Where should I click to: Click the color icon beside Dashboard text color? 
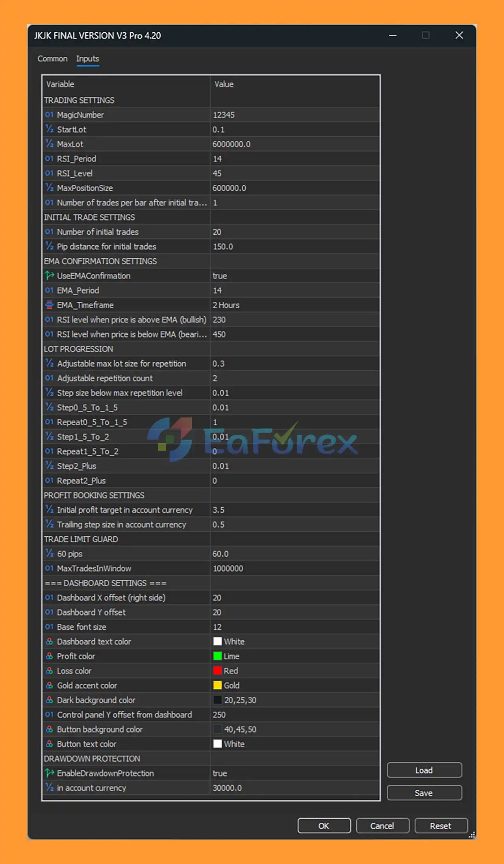[49, 642]
